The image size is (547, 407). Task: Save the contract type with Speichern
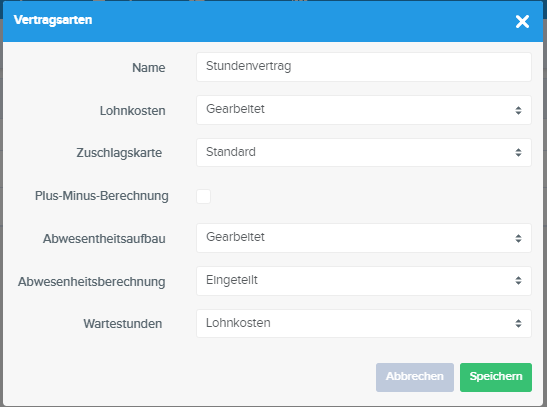(496, 377)
